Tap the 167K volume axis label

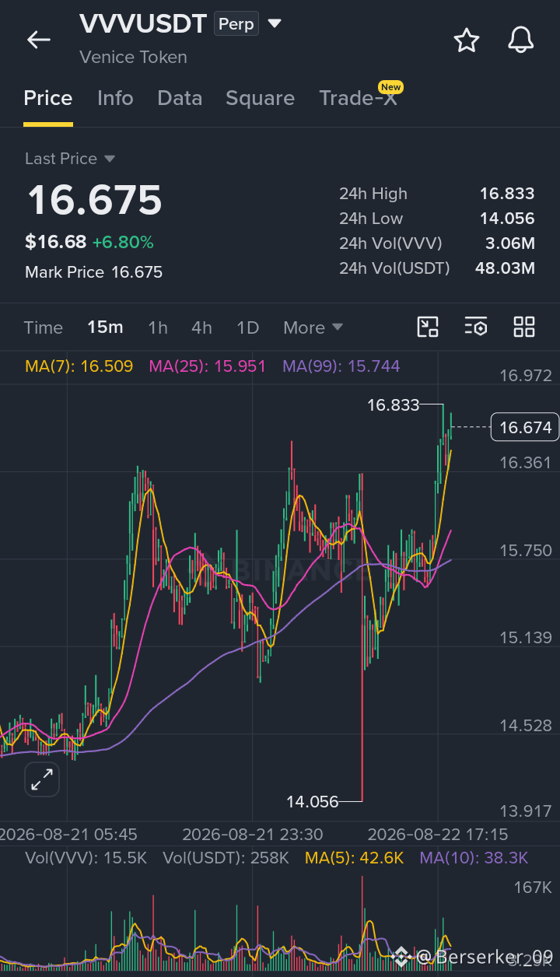(x=533, y=887)
